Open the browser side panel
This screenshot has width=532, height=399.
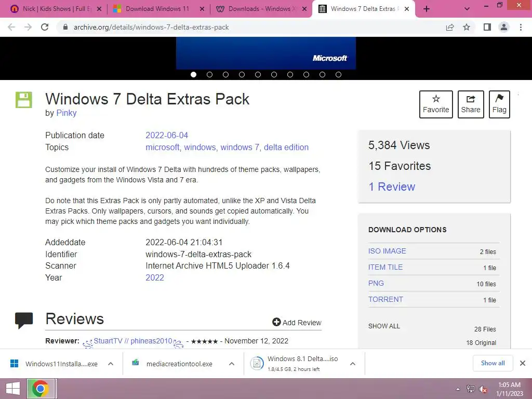(487, 27)
